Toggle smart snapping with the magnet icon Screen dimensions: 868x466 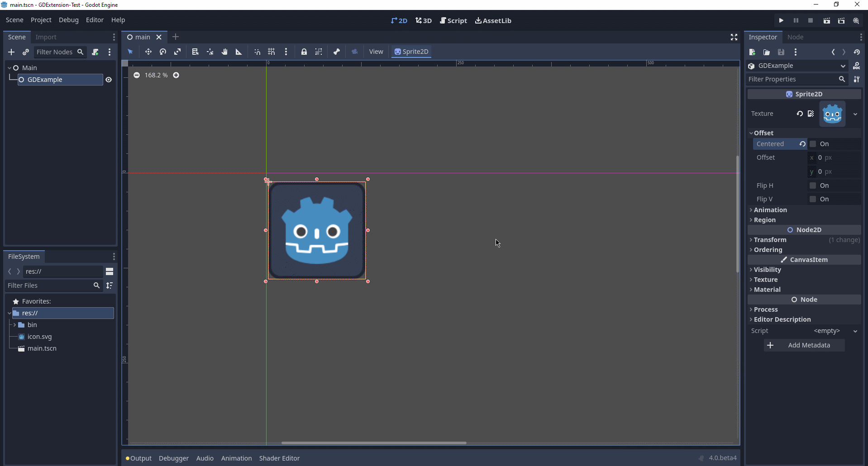[257, 52]
